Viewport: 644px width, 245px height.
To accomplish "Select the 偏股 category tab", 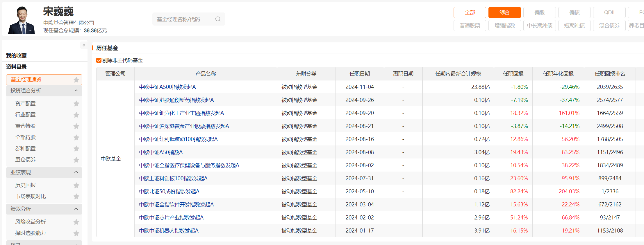I will (540, 12).
